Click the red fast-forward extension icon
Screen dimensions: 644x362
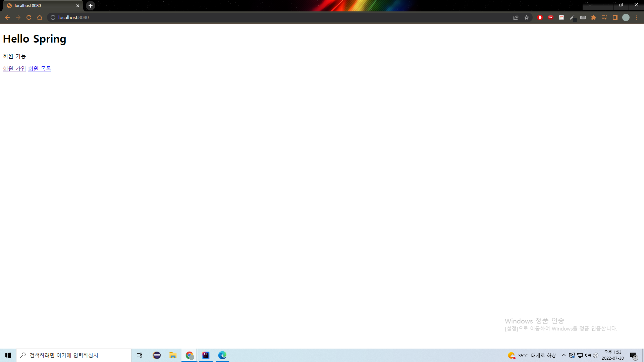point(550,17)
